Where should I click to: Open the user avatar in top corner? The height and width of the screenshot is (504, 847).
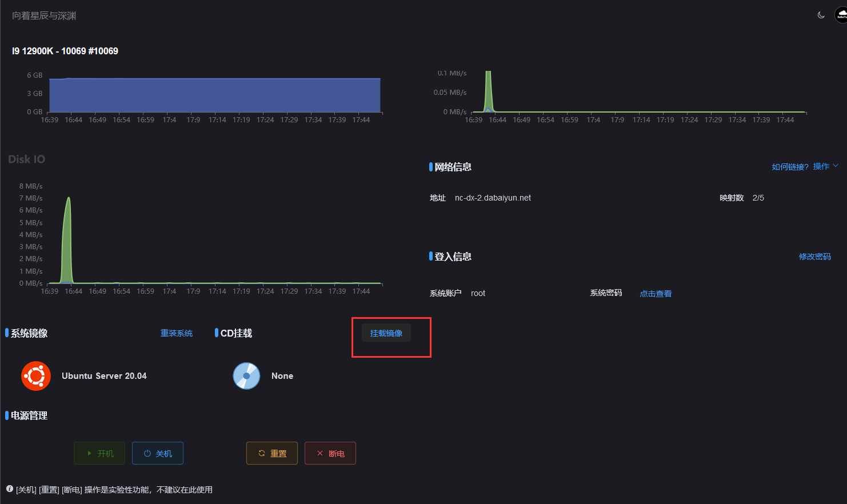841,15
